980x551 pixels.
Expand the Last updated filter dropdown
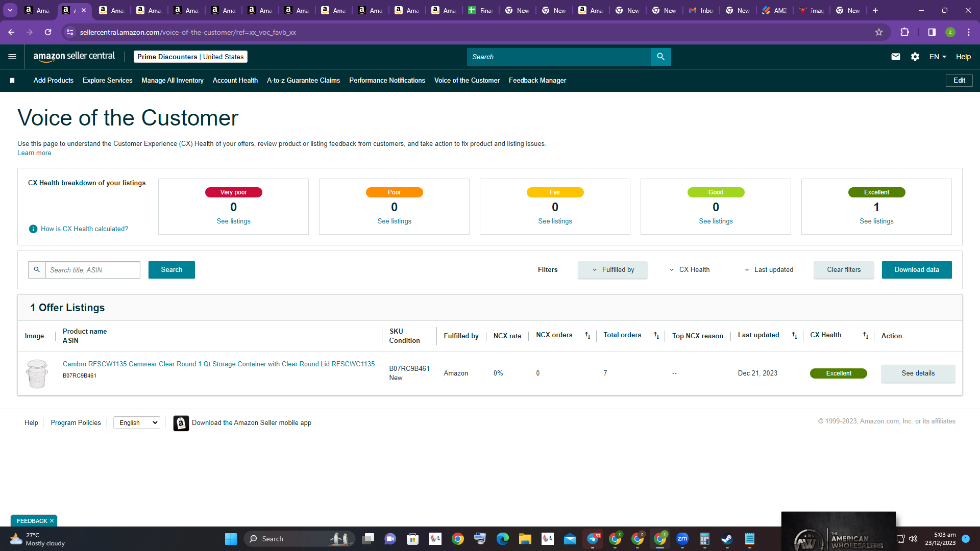point(769,270)
